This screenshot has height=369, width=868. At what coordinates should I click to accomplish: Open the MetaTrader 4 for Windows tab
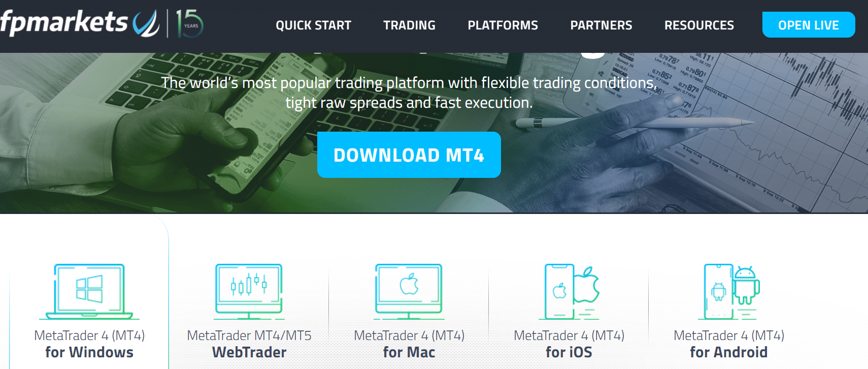[89, 344]
